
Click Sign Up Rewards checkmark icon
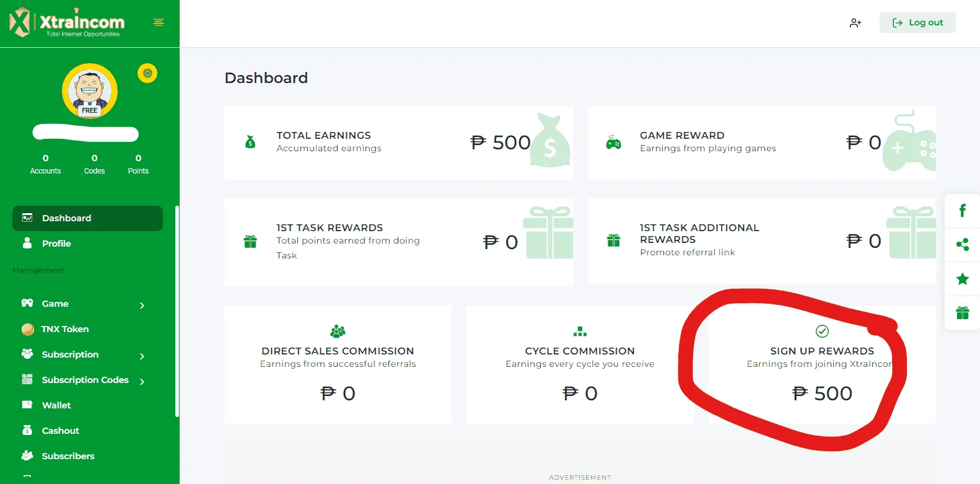pos(822,331)
